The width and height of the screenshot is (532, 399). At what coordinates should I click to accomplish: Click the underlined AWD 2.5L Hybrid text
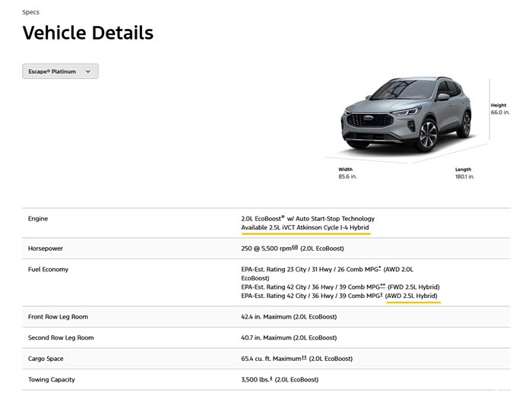coord(413,296)
